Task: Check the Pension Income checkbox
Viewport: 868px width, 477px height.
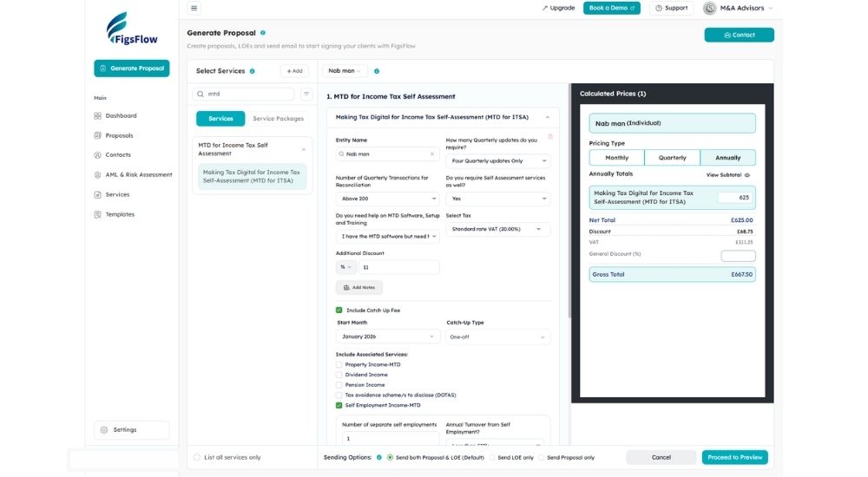Action: (339, 385)
